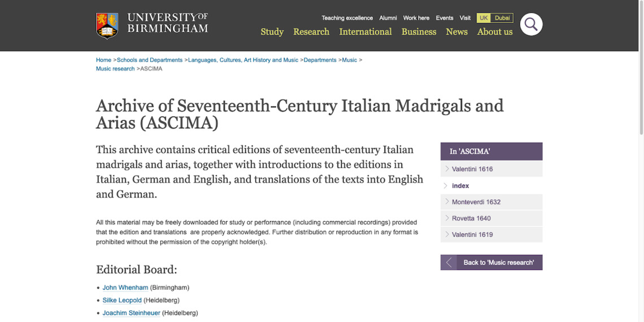Click the chevron next to Valentini 1616
The width and height of the screenshot is (644, 322).
tap(447, 169)
